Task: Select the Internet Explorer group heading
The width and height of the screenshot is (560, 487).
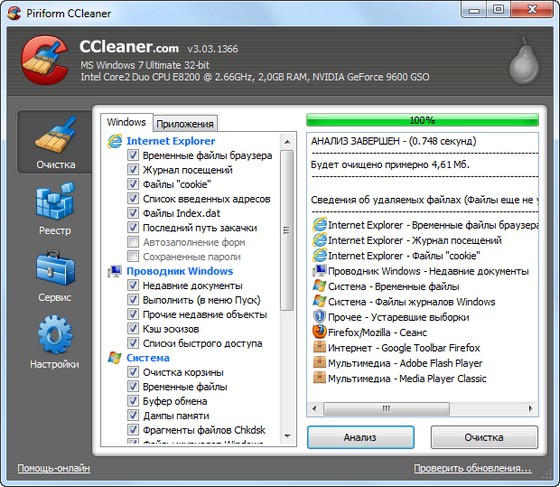Action: pos(171,141)
